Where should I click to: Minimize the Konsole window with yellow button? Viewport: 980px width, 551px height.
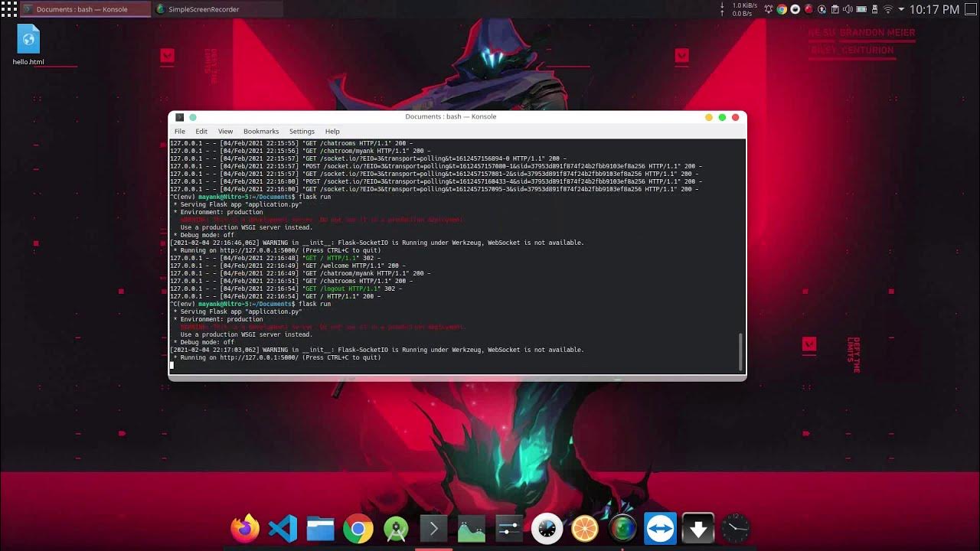(x=709, y=117)
